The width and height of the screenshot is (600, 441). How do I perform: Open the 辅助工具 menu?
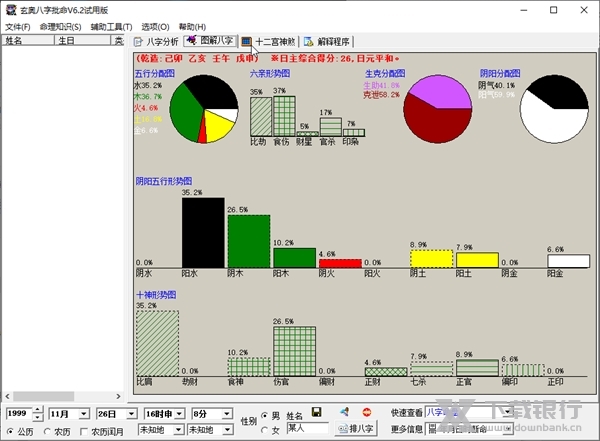pos(111,26)
